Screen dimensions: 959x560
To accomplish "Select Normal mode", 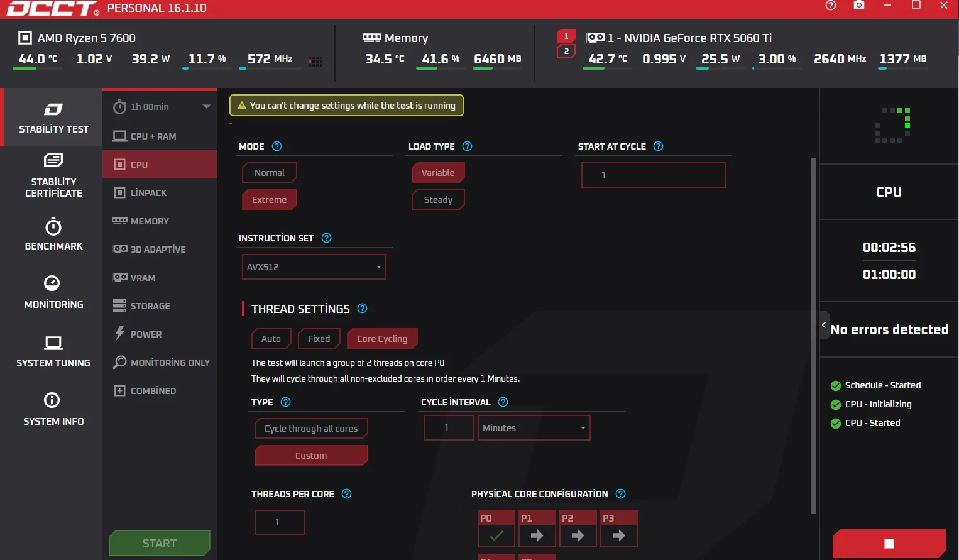I will pyautogui.click(x=270, y=172).
